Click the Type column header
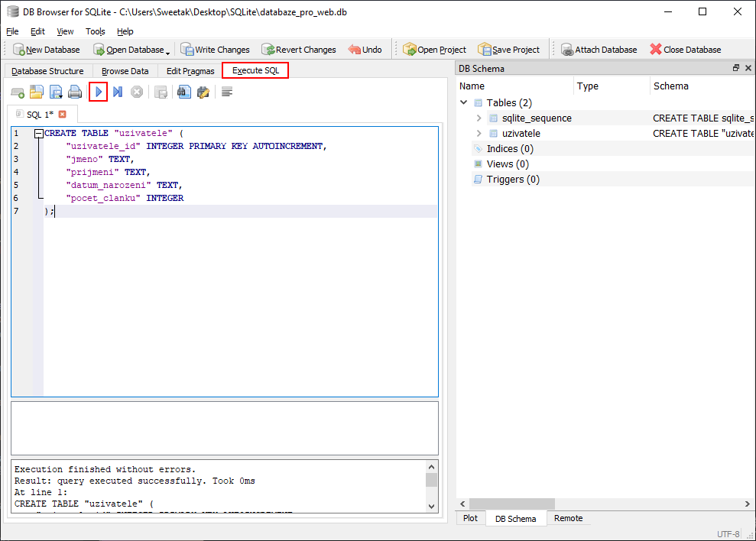756x541 pixels. pyautogui.click(x=612, y=86)
